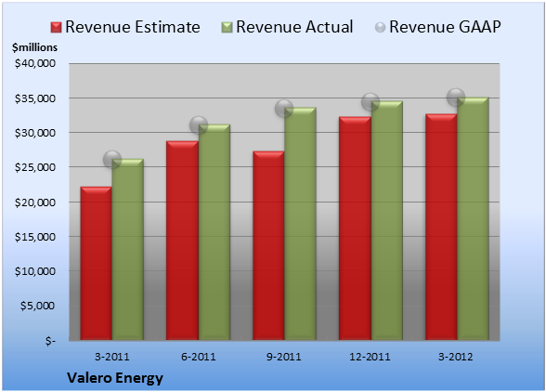Select the Revenue GAAP circle for 3-2012
The width and height of the screenshot is (546, 392).
[x=456, y=98]
